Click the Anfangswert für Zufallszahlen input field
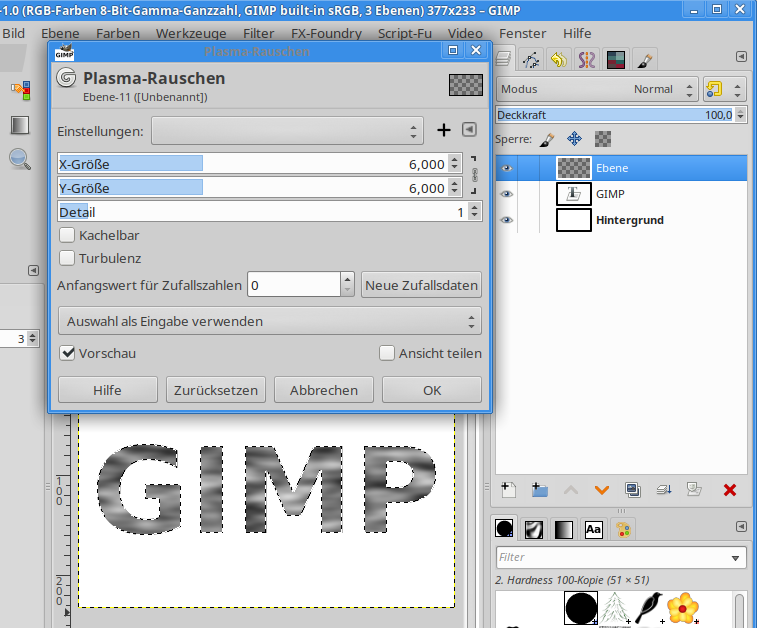The image size is (757, 628). click(294, 285)
